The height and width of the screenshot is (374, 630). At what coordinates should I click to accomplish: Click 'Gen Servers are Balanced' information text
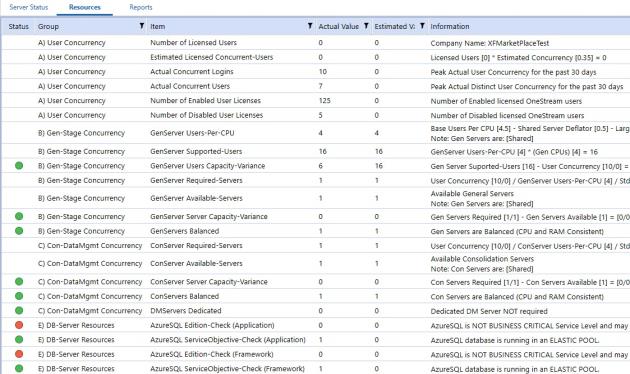(517, 231)
